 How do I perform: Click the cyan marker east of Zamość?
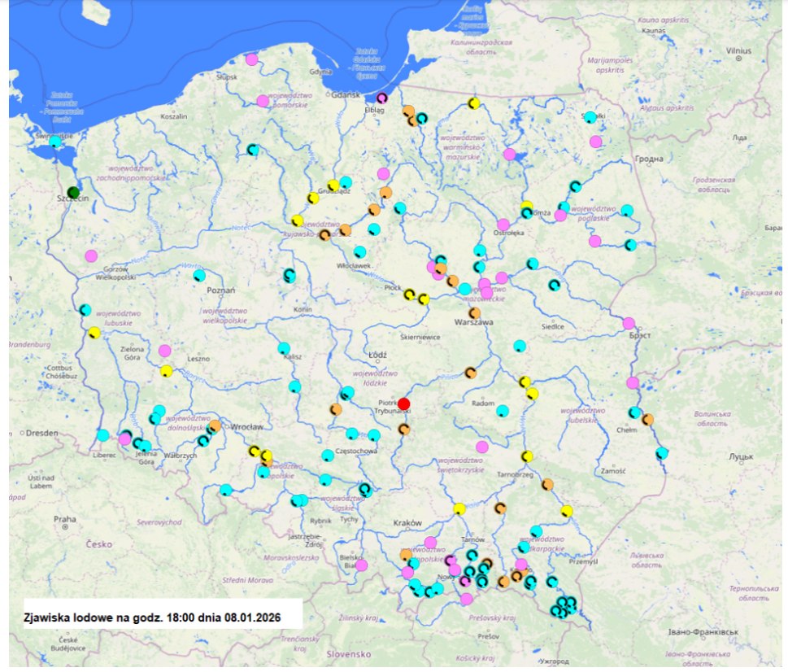coord(662,452)
